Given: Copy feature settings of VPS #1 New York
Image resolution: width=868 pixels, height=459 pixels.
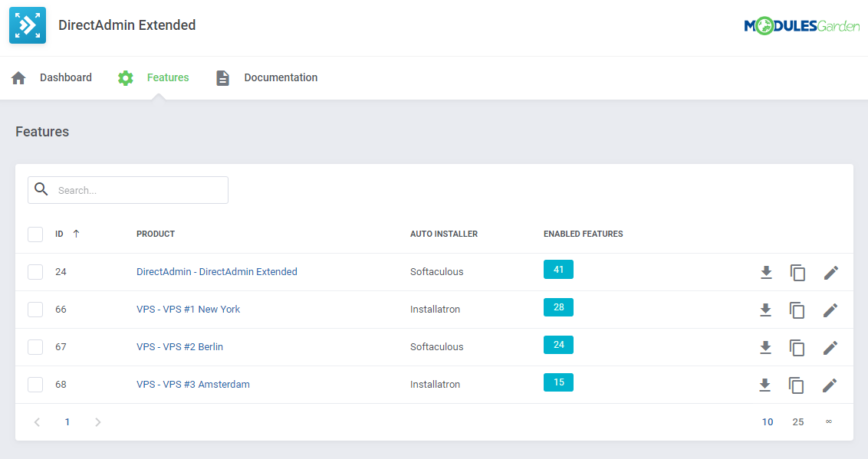Looking at the screenshot, I should pyautogui.click(x=797, y=310).
